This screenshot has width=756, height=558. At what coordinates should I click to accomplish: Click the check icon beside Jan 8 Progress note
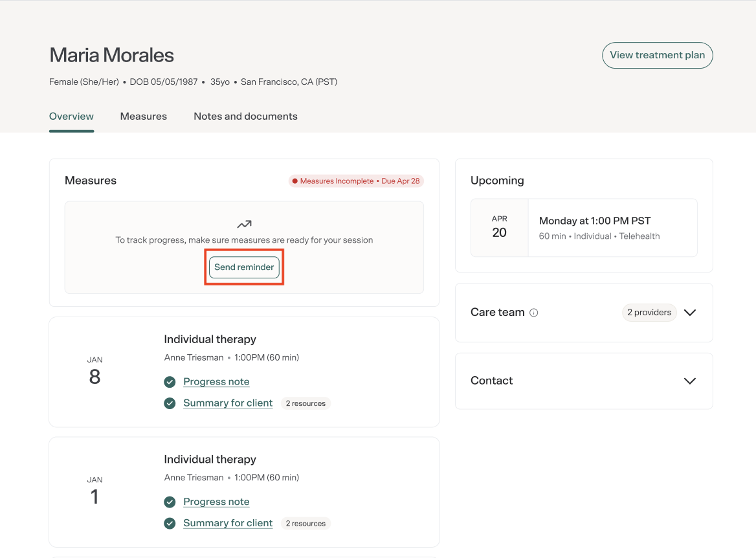[170, 382]
